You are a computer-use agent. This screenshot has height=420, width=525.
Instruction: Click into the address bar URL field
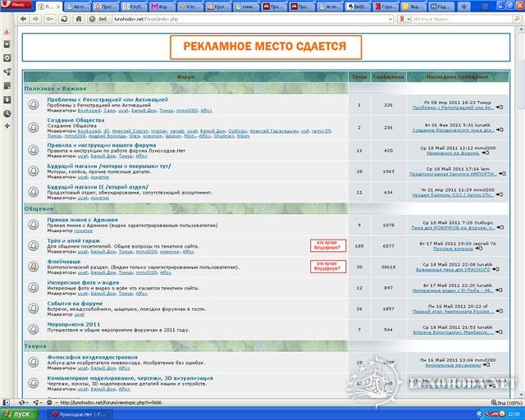click(x=249, y=20)
